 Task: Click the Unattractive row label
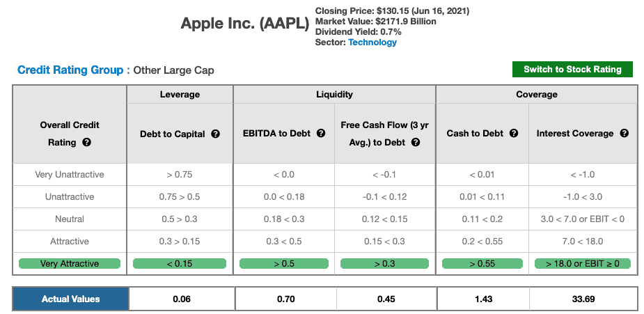pos(70,196)
